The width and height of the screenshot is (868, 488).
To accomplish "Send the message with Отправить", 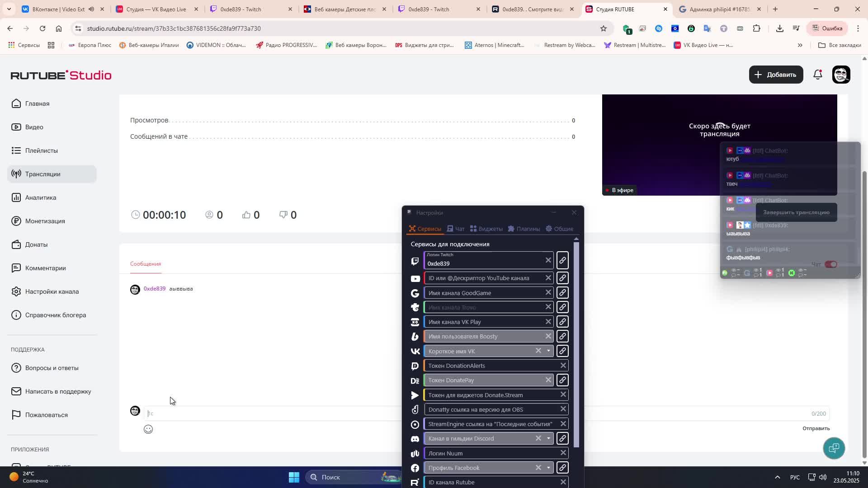I will click(x=816, y=428).
